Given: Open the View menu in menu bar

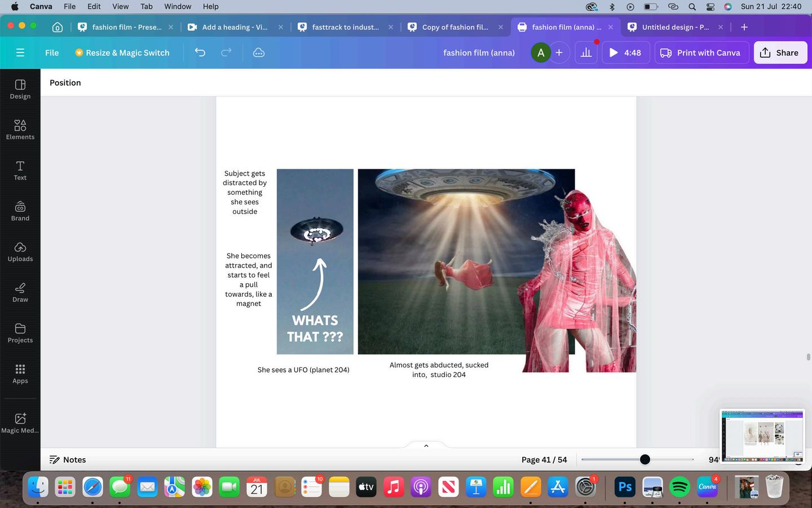Looking at the screenshot, I should click(x=120, y=6).
